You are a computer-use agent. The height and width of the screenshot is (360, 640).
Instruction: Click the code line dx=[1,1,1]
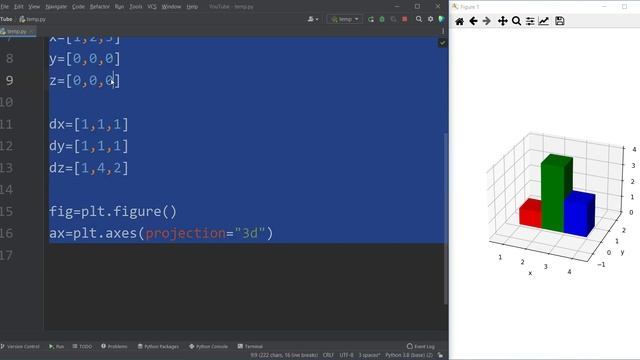click(89, 124)
